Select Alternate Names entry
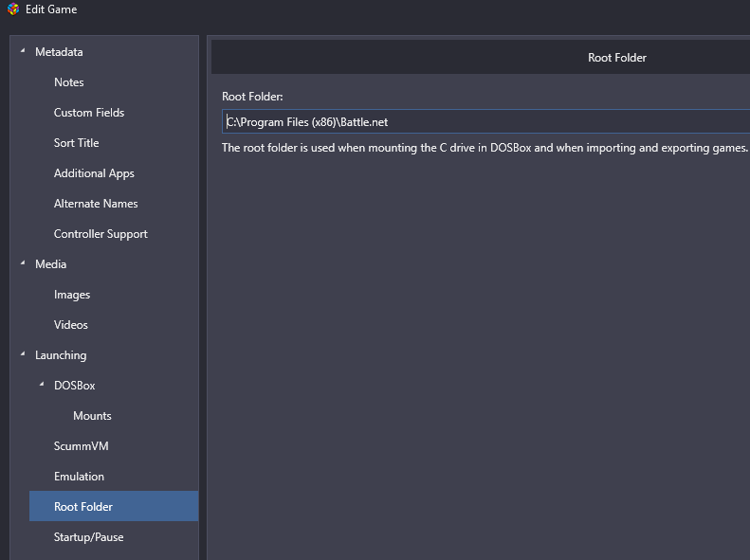 pos(96,204)
